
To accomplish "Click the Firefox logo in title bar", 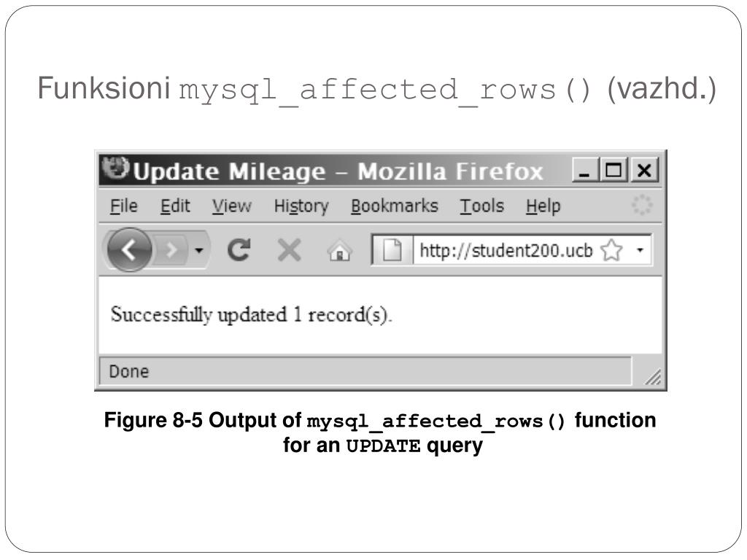I will 116,168.
